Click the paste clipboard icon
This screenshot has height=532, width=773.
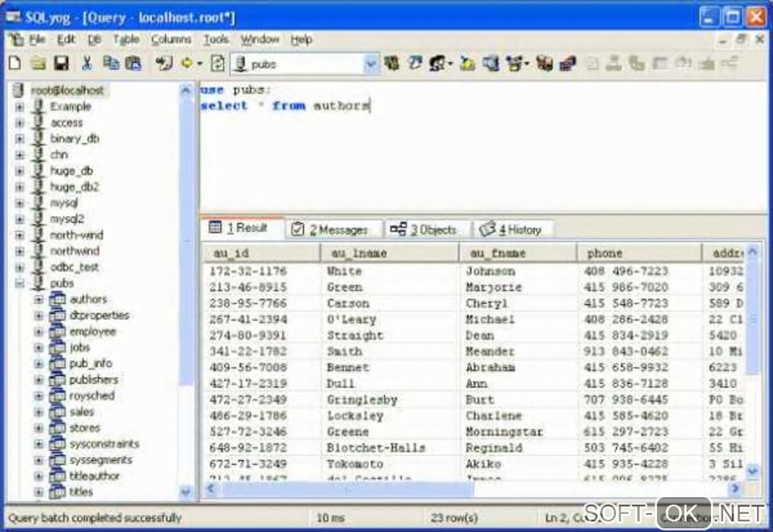[133, 63]
